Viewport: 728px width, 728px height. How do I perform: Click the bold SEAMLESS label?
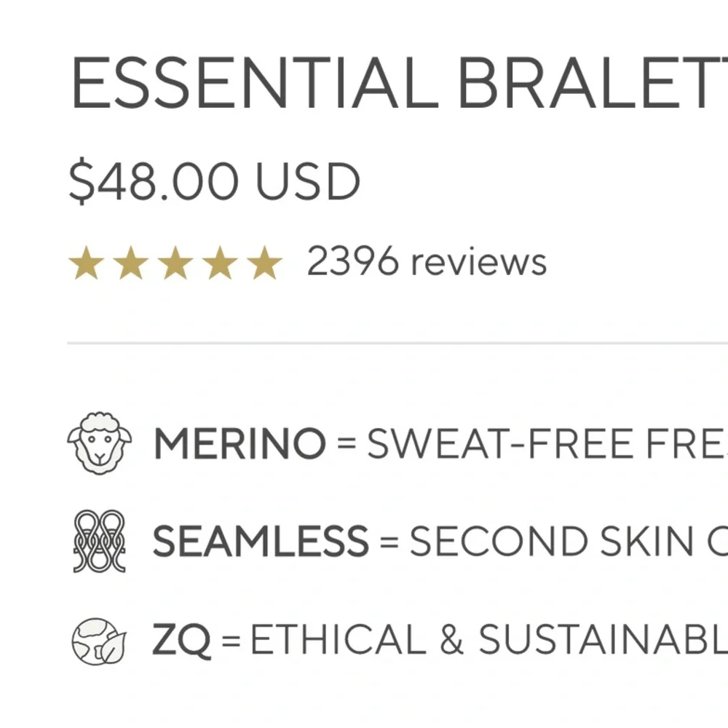tap(261, 540)
